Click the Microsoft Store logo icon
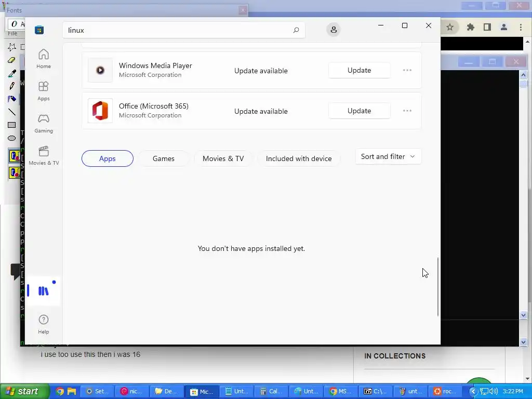 coord(39,30)
